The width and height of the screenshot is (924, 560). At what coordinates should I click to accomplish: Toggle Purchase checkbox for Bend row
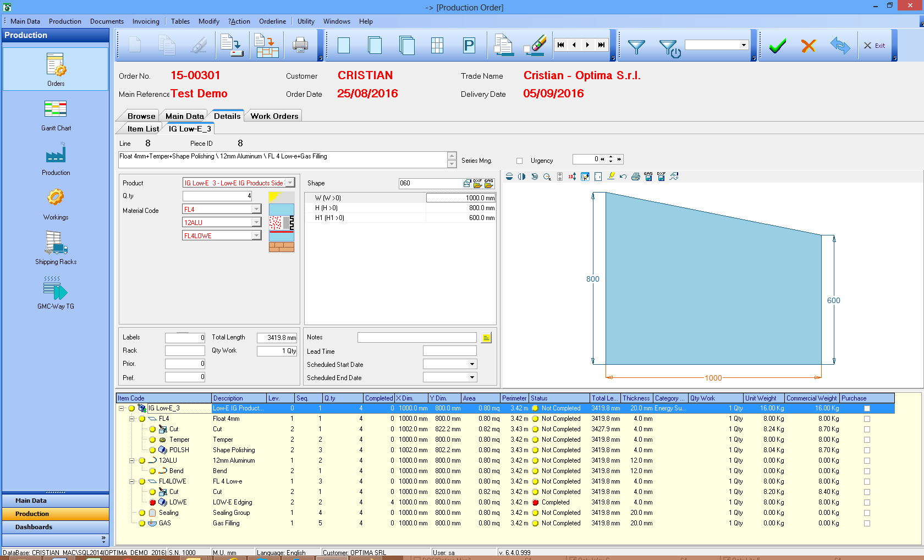coord(867,471)
